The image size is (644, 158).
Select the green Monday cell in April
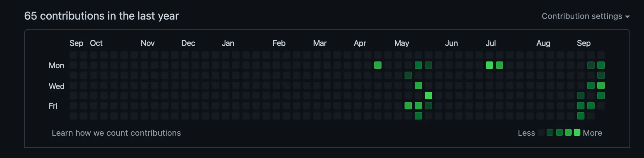378,65
